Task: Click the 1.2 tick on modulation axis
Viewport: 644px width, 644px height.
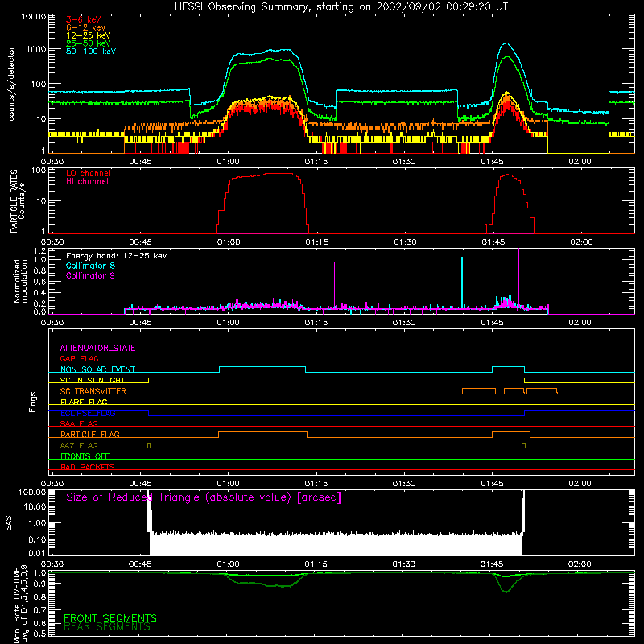Action: pyautogui.click(x=39, y=251)
